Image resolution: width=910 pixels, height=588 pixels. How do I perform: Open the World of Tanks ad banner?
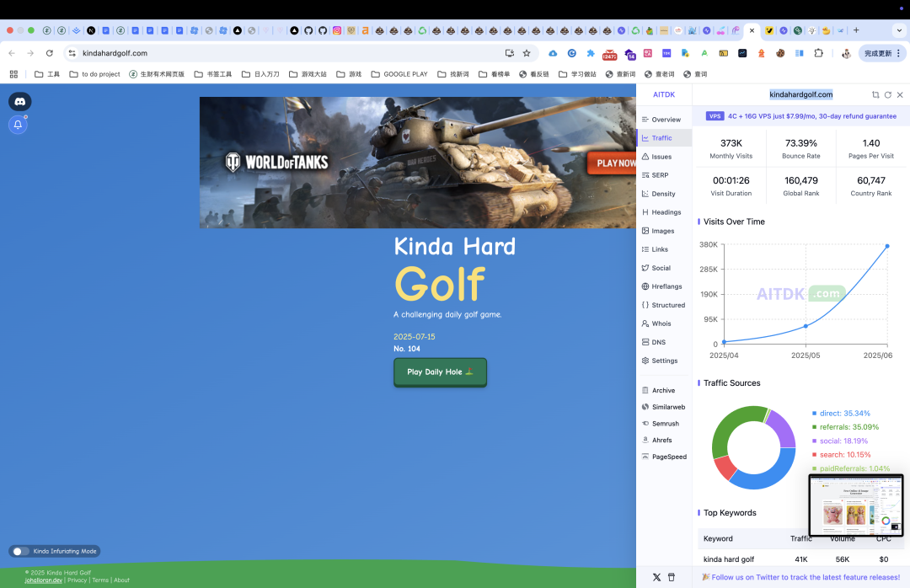click(x=418, y=163)
